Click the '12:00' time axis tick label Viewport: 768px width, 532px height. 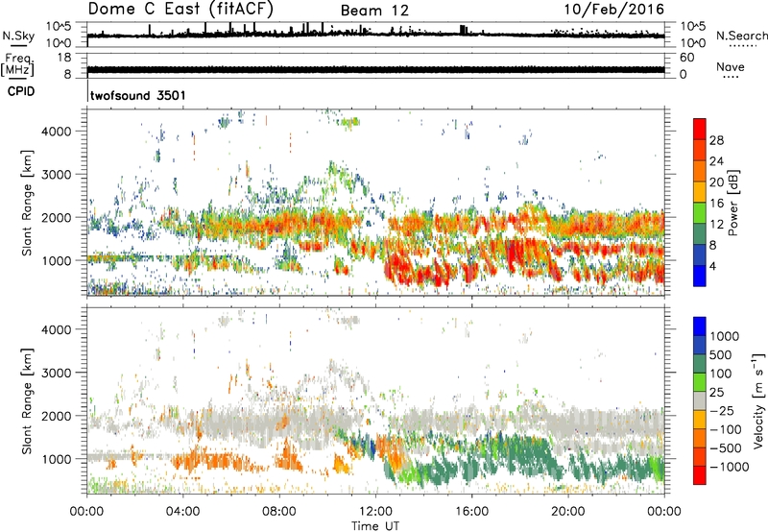click(x=375, y=512)
